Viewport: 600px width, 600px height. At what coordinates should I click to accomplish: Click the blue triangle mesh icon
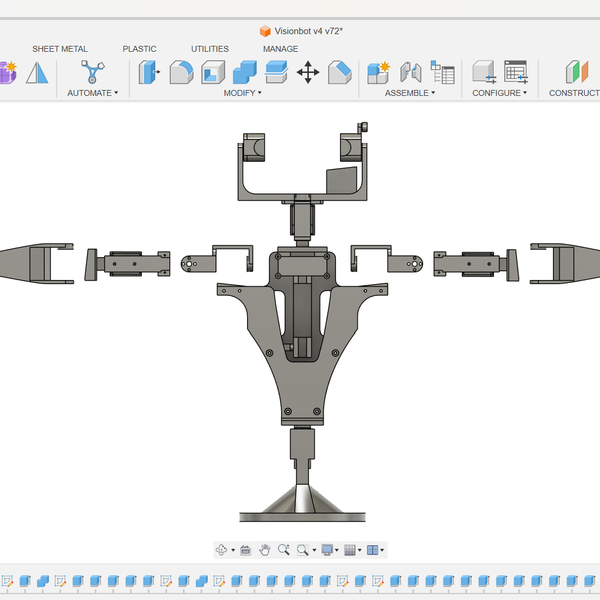pyautogui.click(x=37, y=72)
